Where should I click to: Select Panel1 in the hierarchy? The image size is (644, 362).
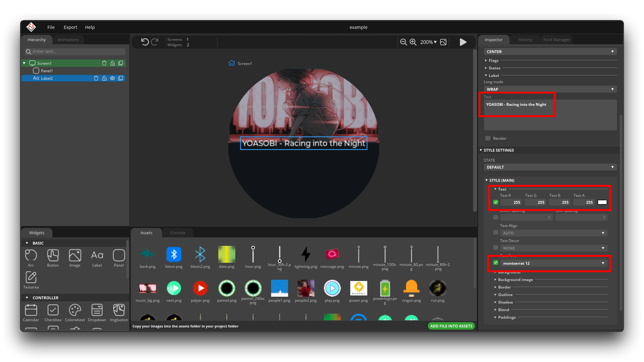pyautogui.click(x=47, y=71)
